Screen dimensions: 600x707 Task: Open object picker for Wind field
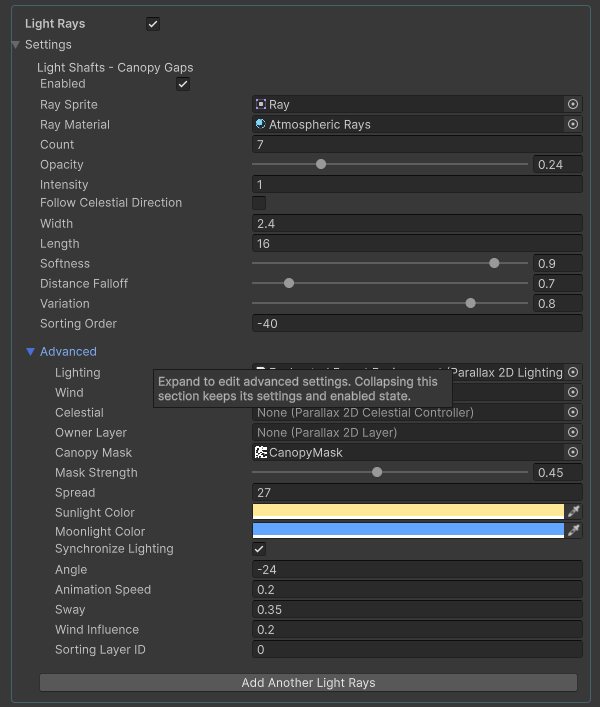pos(573,392)
